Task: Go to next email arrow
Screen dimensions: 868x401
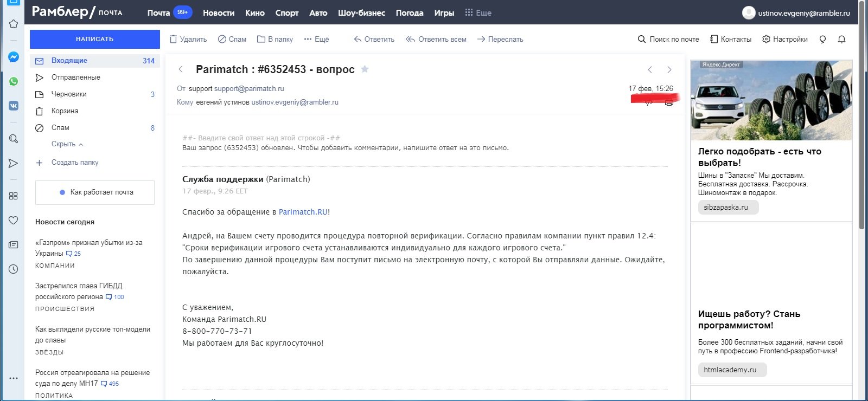Action: [x=669, y=69]
